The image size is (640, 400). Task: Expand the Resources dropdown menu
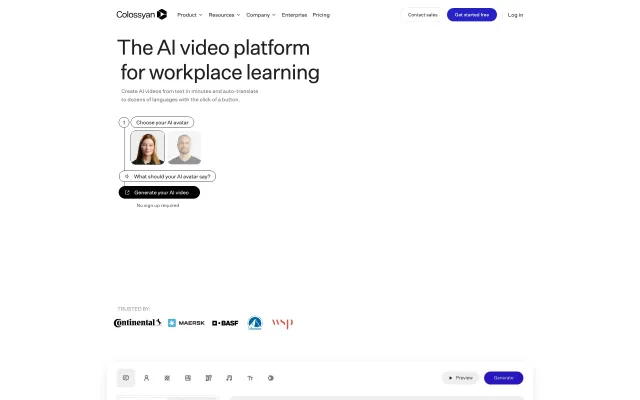coord(225,15)
